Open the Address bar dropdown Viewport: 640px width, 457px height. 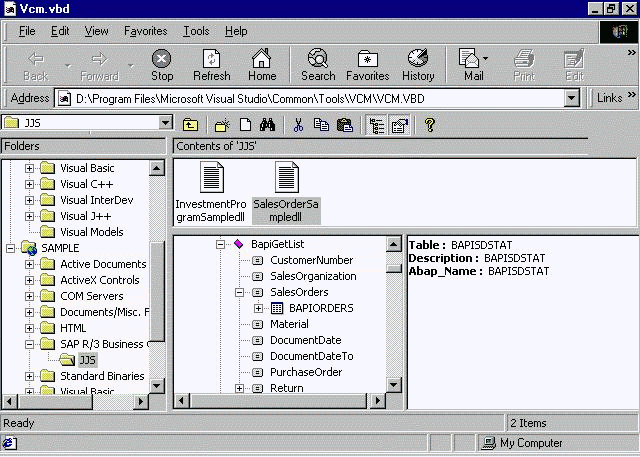point(572,98)
